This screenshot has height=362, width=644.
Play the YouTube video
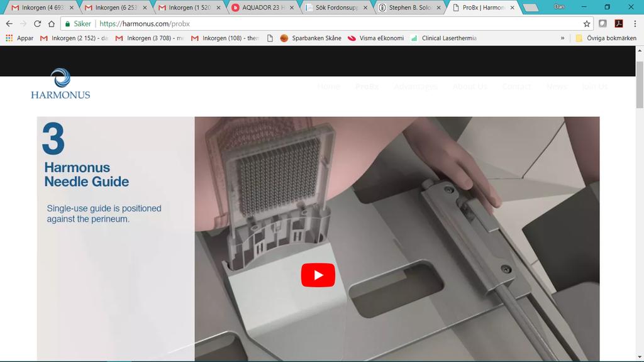(x=318, y=275)
